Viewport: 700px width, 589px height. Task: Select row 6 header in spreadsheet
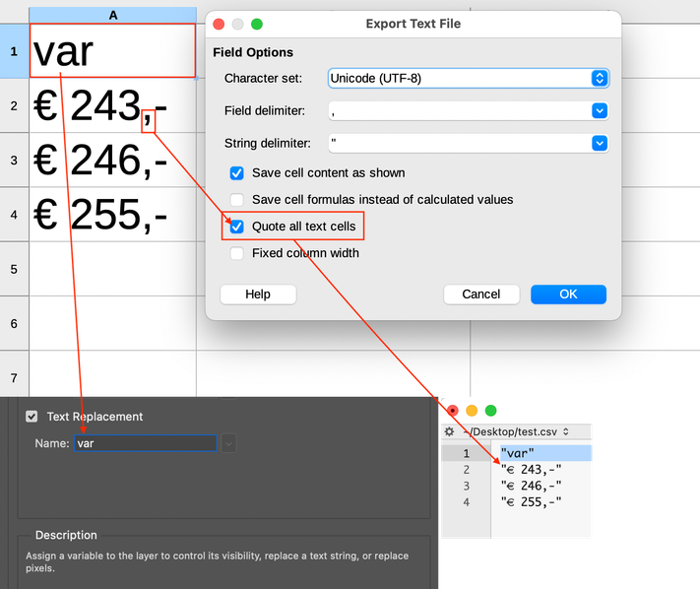(15, 324)
